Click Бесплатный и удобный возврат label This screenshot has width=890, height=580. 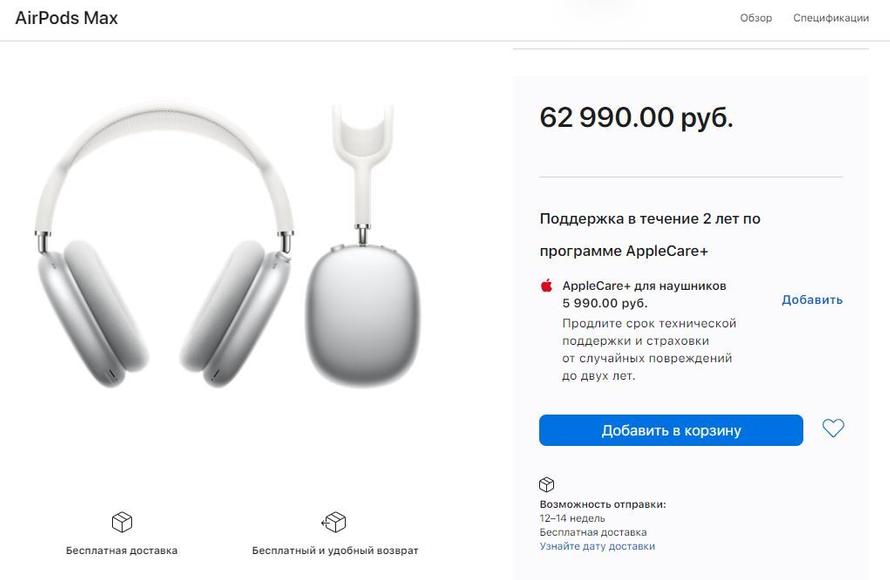335,550
